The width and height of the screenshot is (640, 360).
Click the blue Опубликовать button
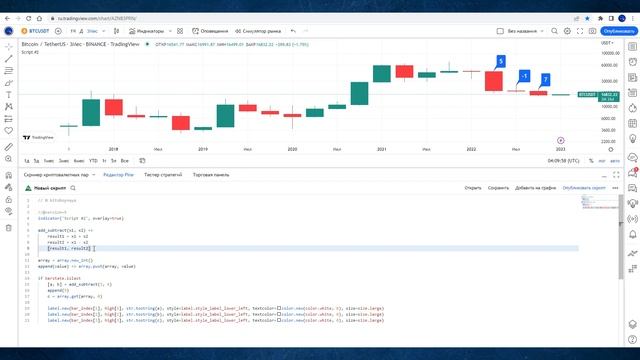point(619,31)
